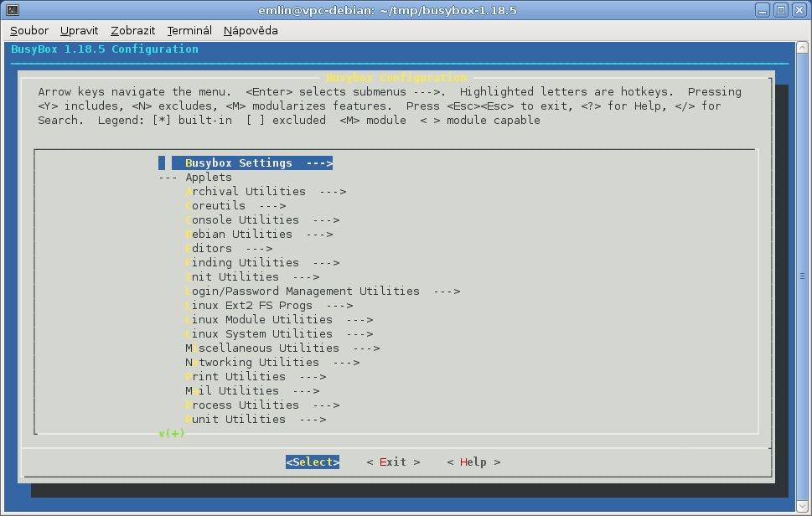
Task: Click the vertical scrollbar thumb
Action: 802,276
